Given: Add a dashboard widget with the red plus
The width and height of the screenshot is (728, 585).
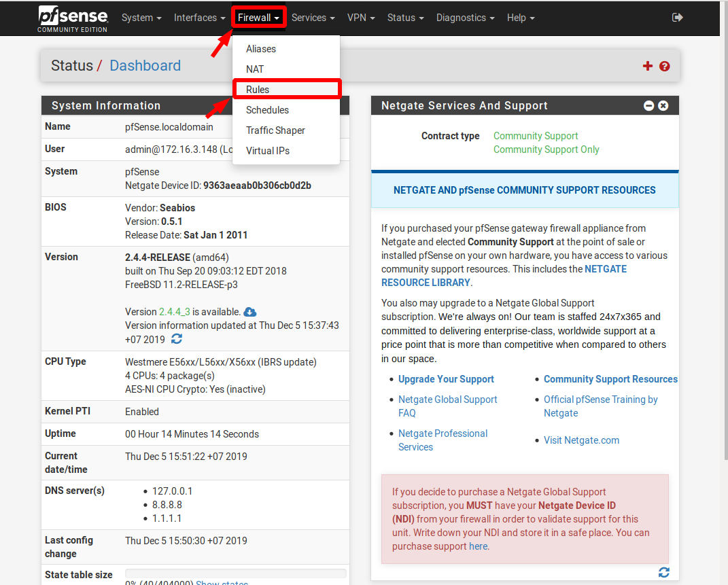Looking at the screenshot, I should pyautogui.click(x=647, y=67).
